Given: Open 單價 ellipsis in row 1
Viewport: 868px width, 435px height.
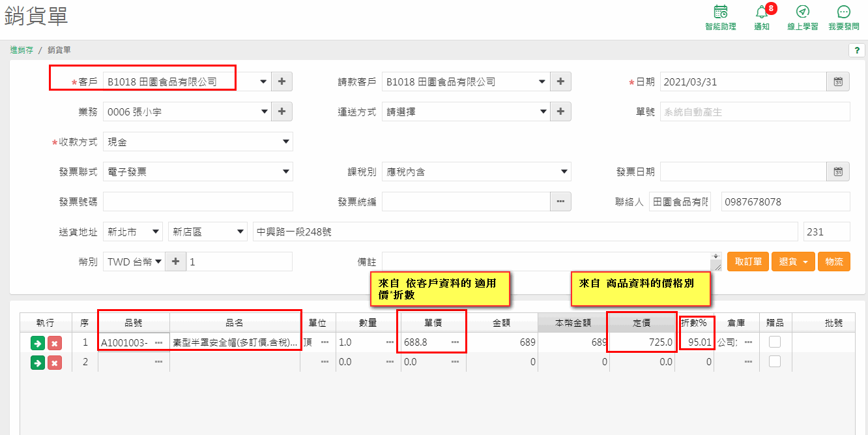Looking at the screenshot, I should click(455, 342).
